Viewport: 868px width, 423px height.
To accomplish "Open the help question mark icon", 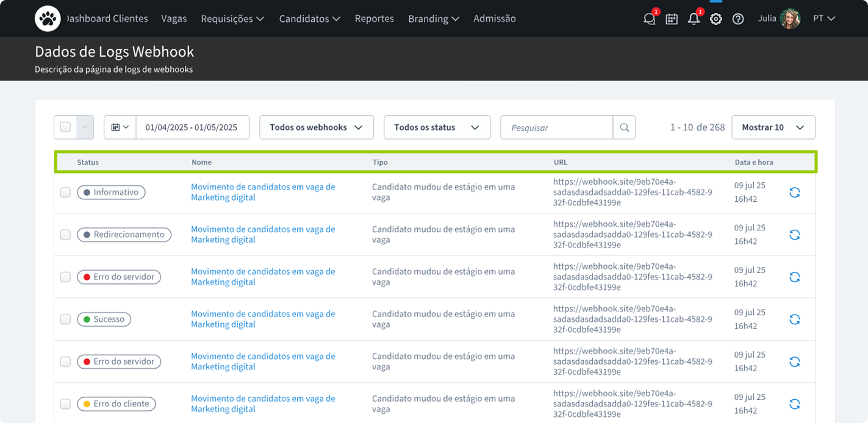I will 738,18.
